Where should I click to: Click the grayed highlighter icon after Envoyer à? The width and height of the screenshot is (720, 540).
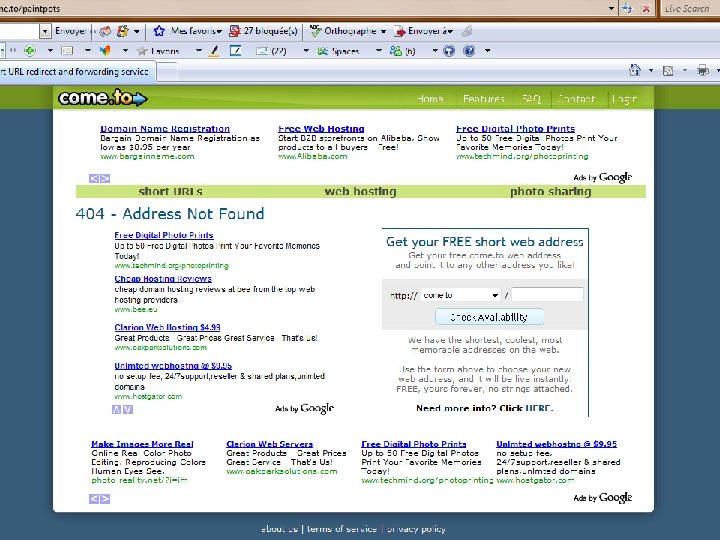[x=467, y=31]
